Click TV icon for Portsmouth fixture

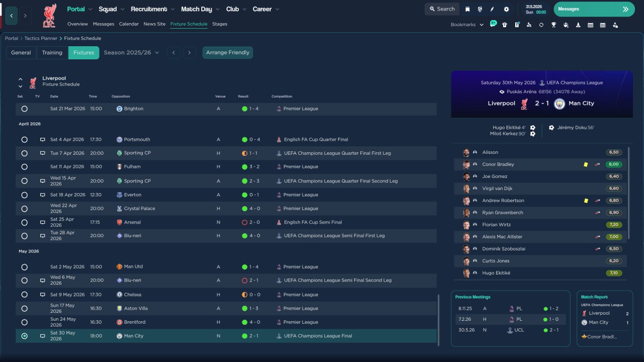tap(42, 140)
